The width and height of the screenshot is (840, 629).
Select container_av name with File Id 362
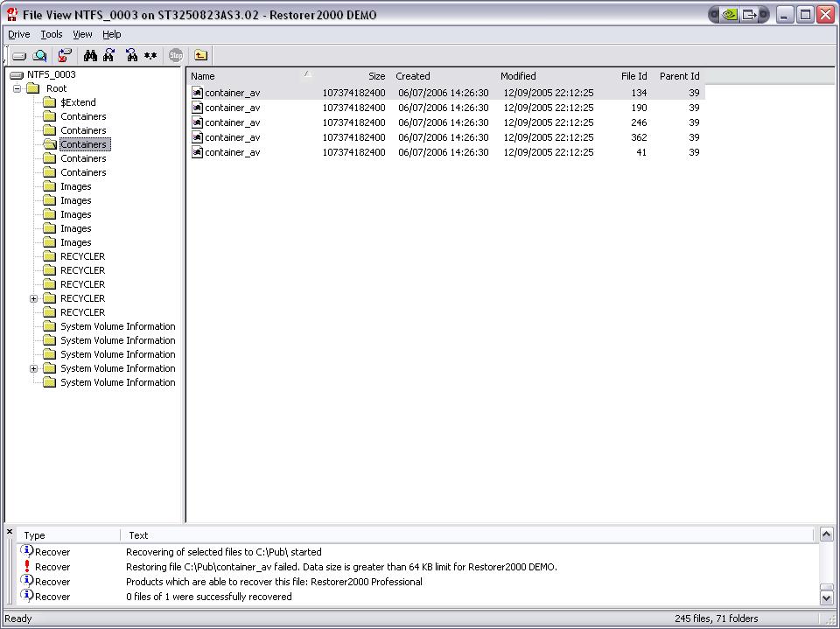(233, 137)
